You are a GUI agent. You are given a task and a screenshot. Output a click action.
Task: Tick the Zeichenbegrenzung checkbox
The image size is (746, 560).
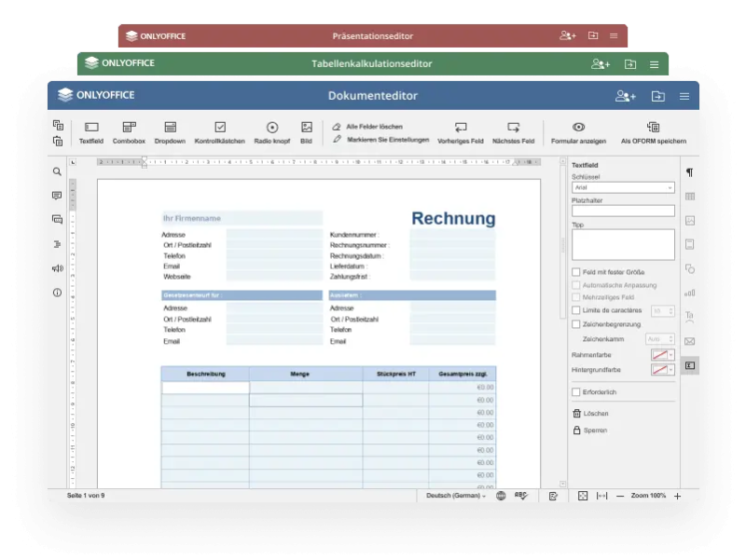576,324
